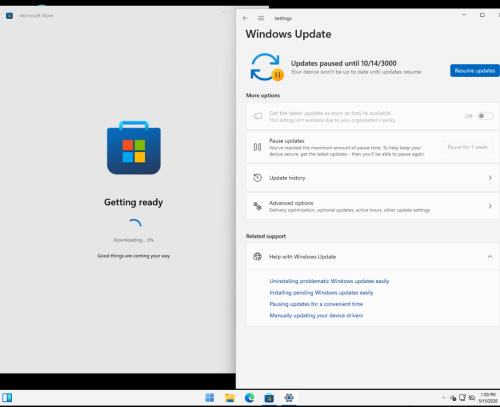Toggle Get the latest updates switch

click(x=485, y=116)
